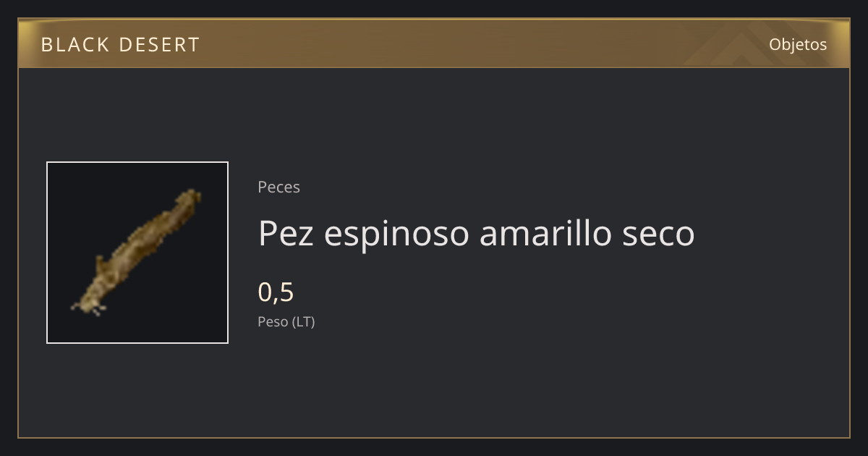Screen dimensions: 868x456
Task: Select the word Pez in item name
Action: (286, 233)
